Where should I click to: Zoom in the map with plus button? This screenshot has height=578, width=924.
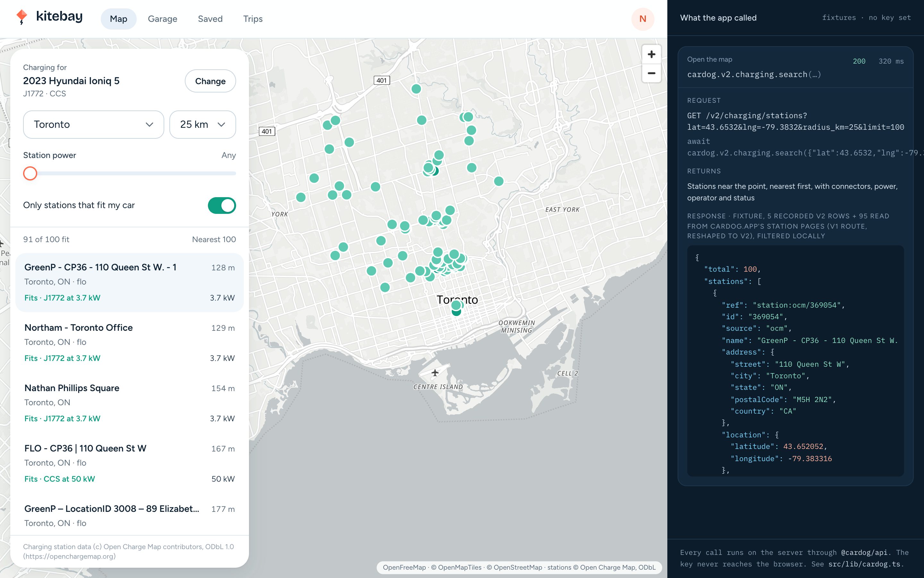tap(651, 54)
